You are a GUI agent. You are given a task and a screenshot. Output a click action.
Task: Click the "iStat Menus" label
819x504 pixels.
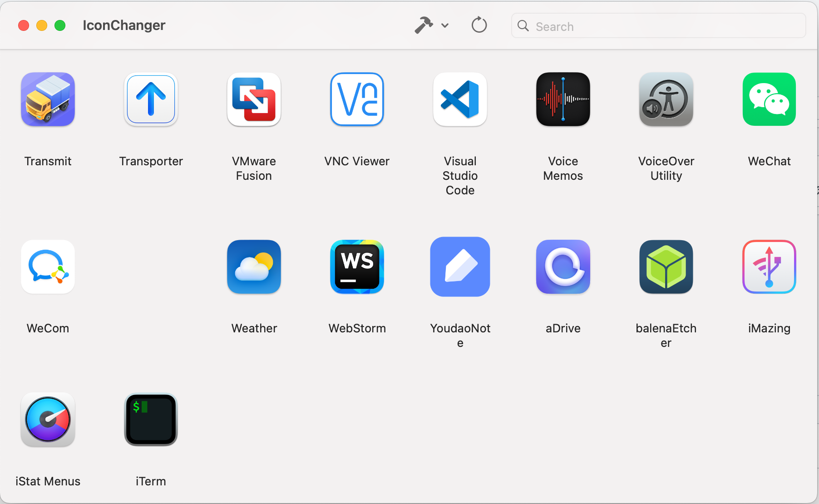(48, 481)
